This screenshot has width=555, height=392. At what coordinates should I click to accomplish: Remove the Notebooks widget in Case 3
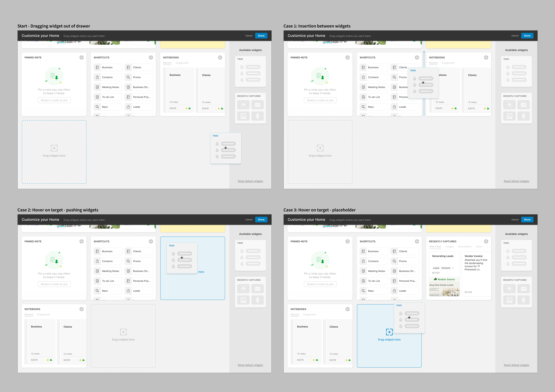(348, 309)
